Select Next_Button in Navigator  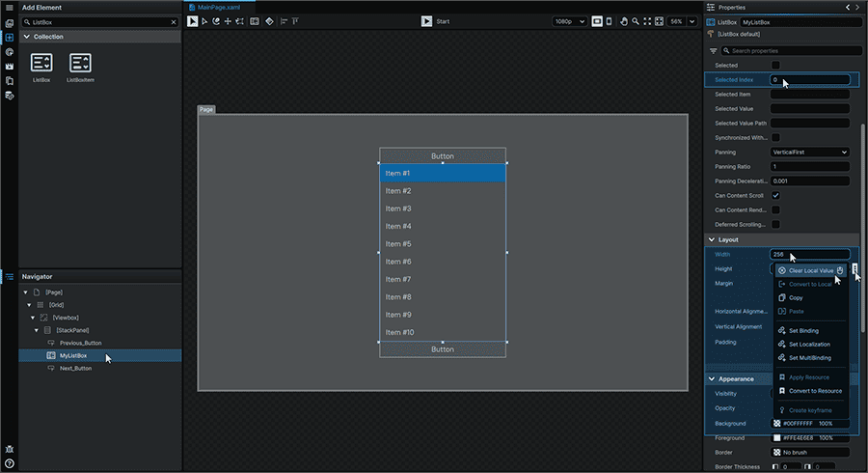(75, 369)
